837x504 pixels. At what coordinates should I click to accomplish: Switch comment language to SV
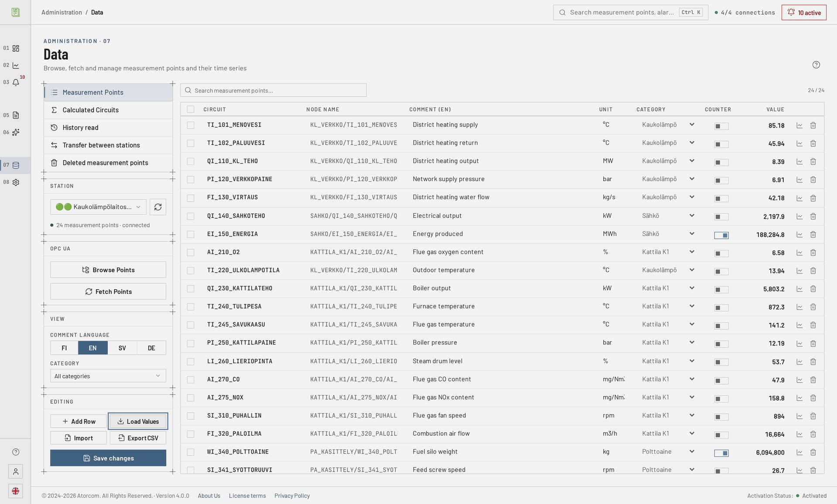pyautogui.click(x=122, y=348)
